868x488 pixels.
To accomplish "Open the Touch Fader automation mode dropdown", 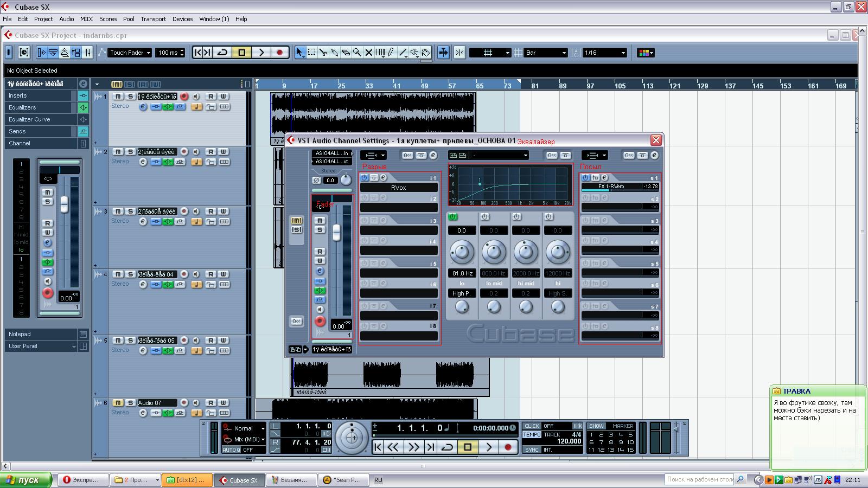I will click(130, 53).
